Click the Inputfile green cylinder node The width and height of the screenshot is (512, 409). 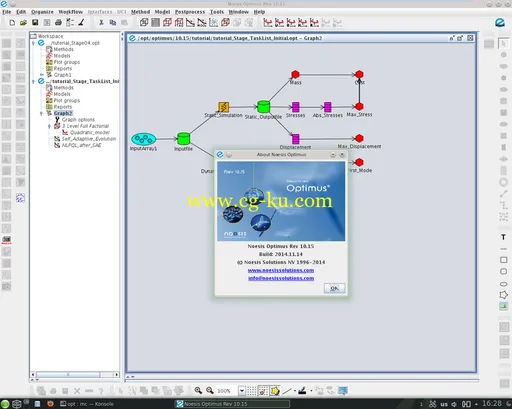click(183, 139)
